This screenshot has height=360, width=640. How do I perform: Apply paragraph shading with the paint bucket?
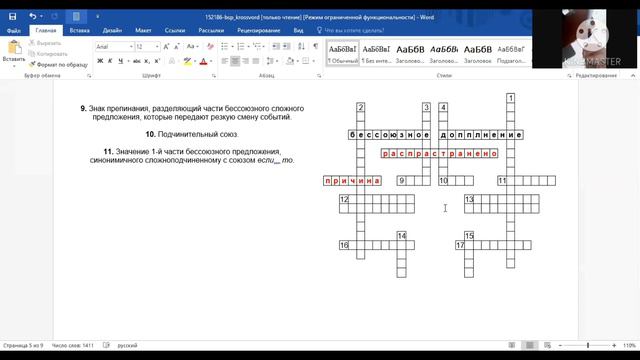pos(290,61)
